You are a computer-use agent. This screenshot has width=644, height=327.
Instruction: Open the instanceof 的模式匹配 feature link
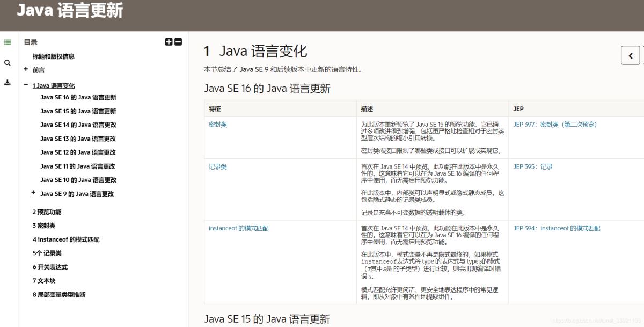[238, 228]
